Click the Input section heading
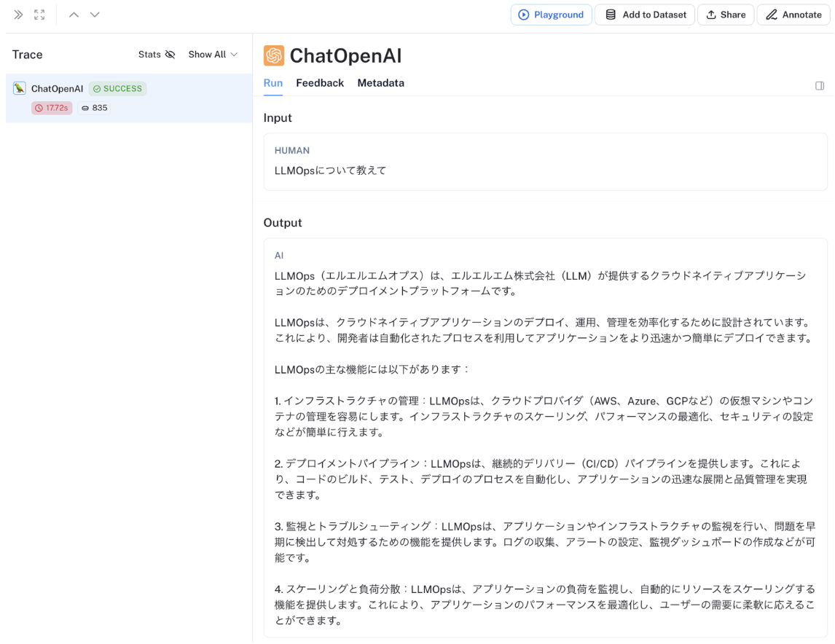 click(278, 117)
